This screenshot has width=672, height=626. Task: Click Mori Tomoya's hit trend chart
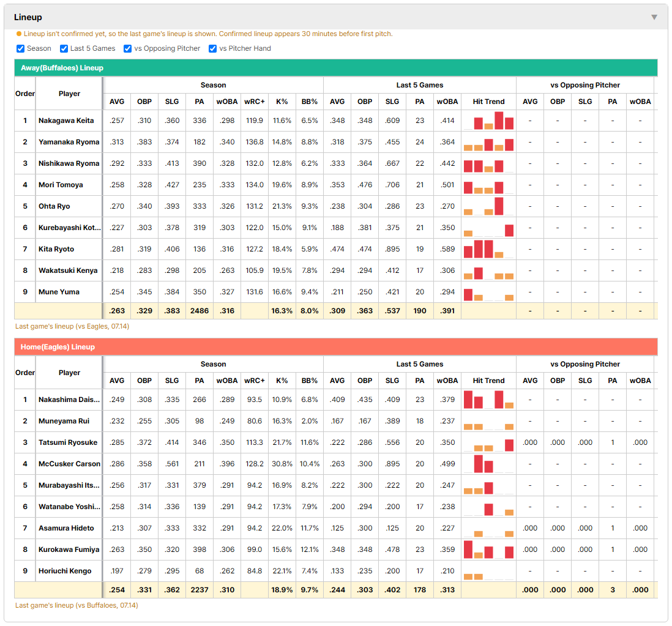coord(488,185)
